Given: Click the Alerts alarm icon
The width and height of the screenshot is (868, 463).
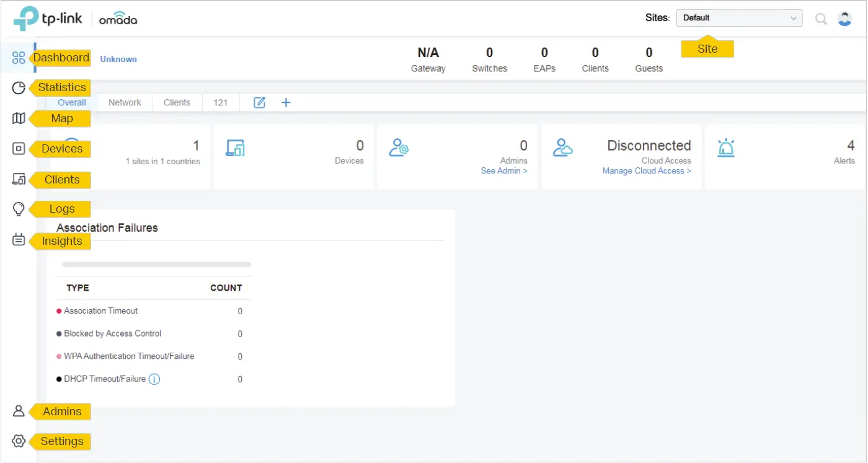Looking at the screenshot, I should [x=726, y=148].
